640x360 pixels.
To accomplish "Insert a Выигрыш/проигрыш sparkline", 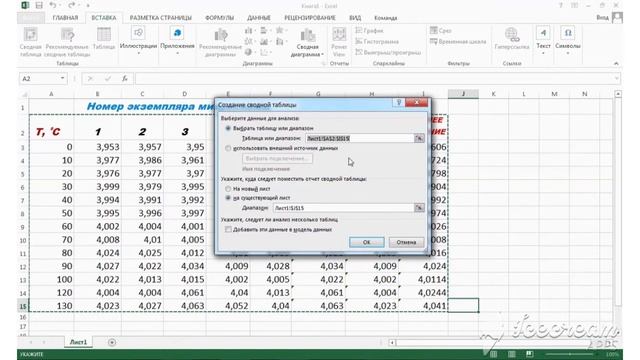I will coord(388,52).
